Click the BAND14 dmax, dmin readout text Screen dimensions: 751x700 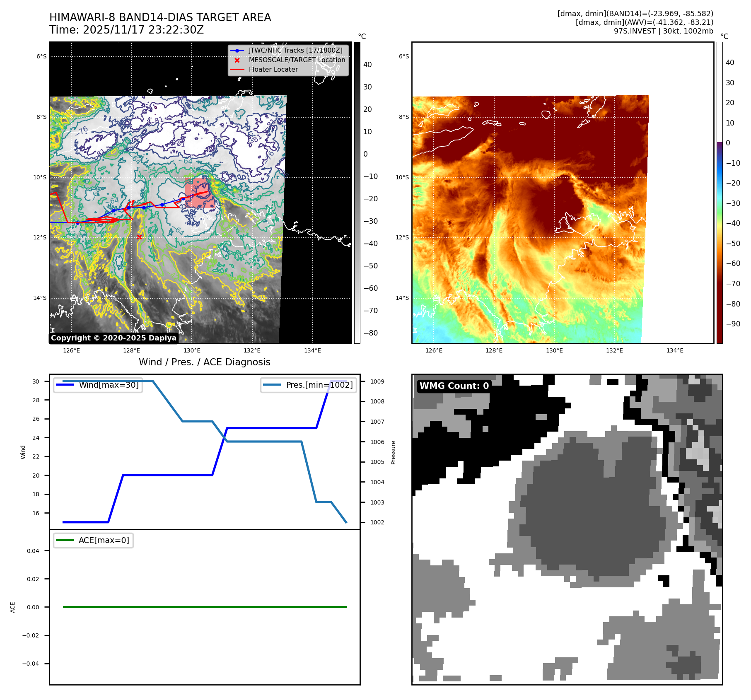pos(635,14)
